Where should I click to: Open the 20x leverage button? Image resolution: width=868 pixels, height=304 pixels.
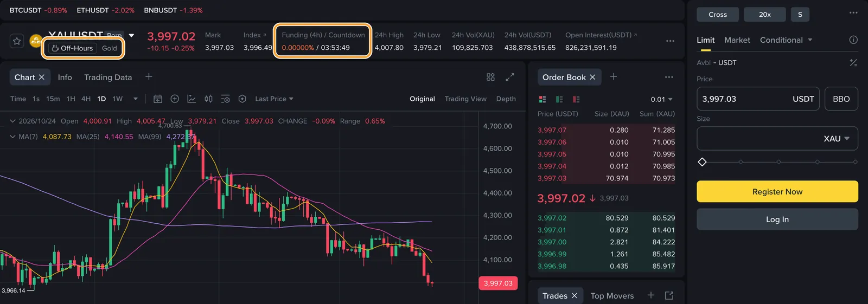(765, 15)
